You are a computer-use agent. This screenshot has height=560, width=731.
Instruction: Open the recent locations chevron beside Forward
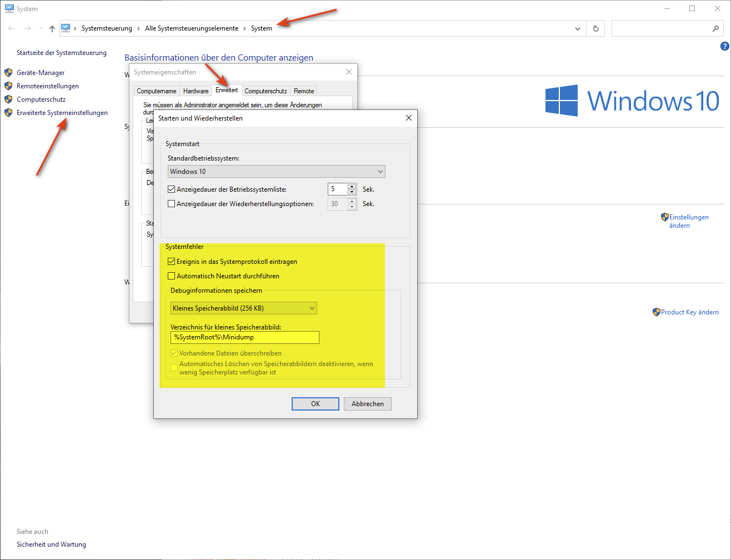coord(41,28)
